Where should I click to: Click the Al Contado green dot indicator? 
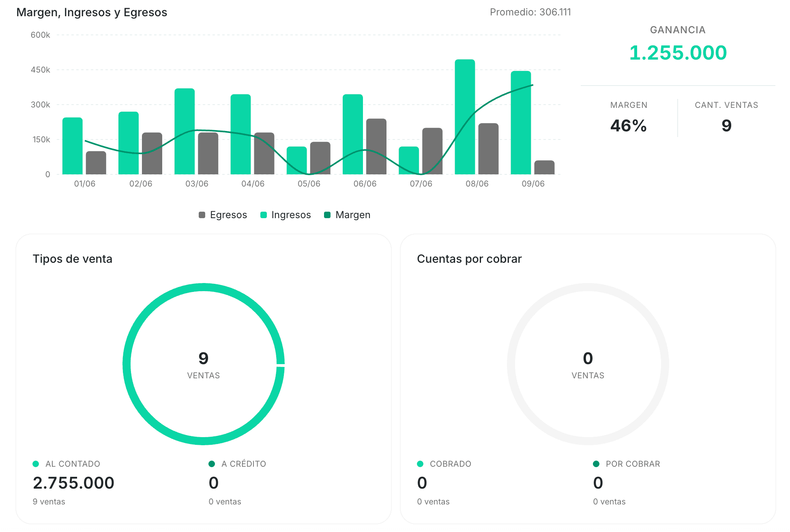pyautogui.click(x=36, y=464)
